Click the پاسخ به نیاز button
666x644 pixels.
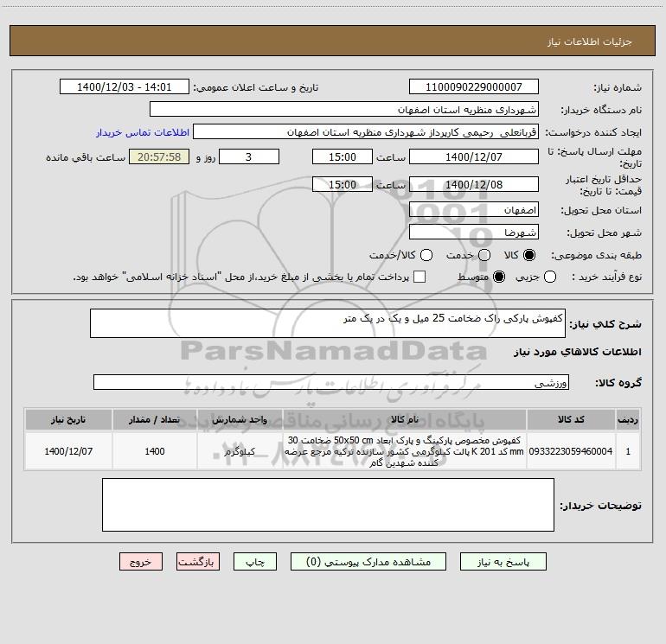[503, 562]
